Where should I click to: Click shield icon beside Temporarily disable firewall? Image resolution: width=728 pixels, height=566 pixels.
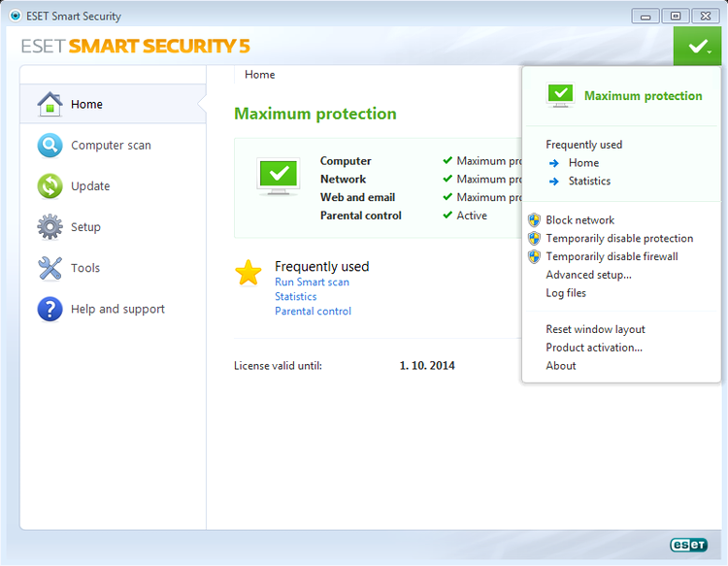click(534, 256)
